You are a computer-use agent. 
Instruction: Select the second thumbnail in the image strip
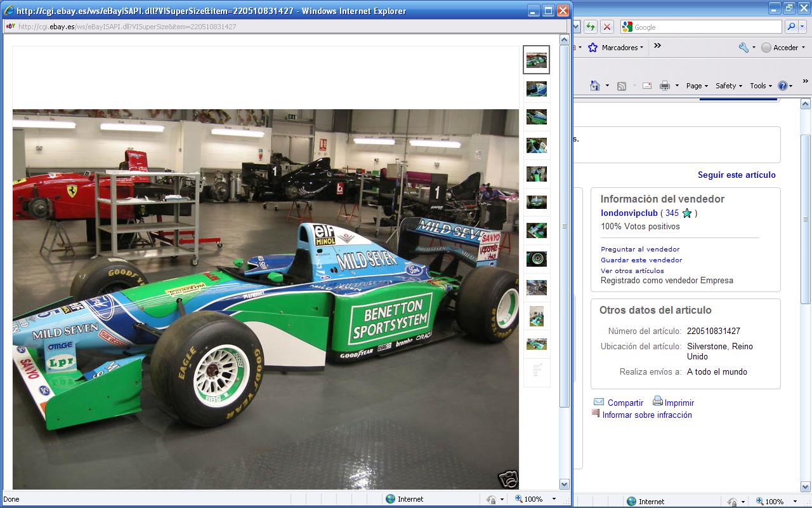tap(536, 88)
